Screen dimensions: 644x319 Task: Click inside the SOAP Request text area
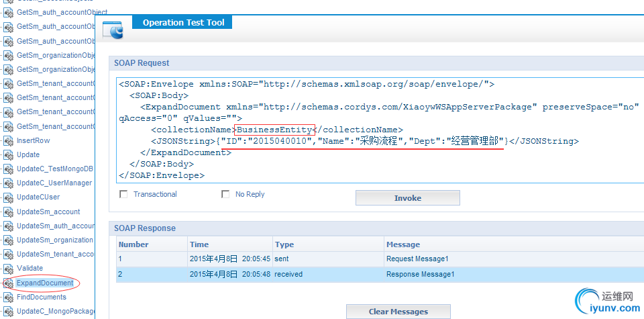tap(380, 130)
